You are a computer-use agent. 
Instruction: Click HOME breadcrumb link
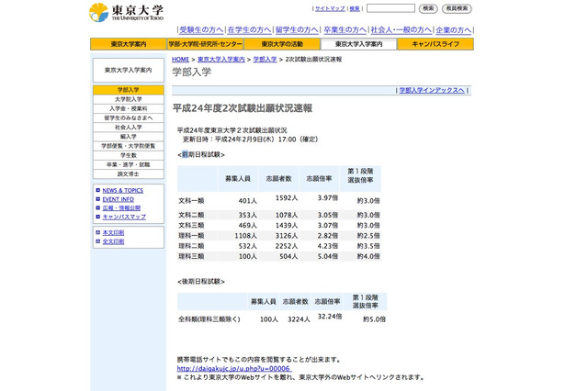click(180, 59)
